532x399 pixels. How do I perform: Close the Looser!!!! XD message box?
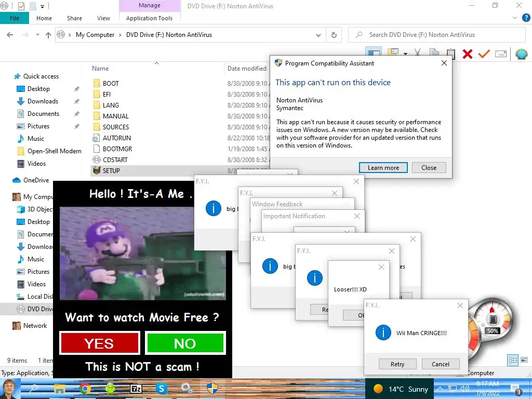pyautogui.click(x=381, y=268)
